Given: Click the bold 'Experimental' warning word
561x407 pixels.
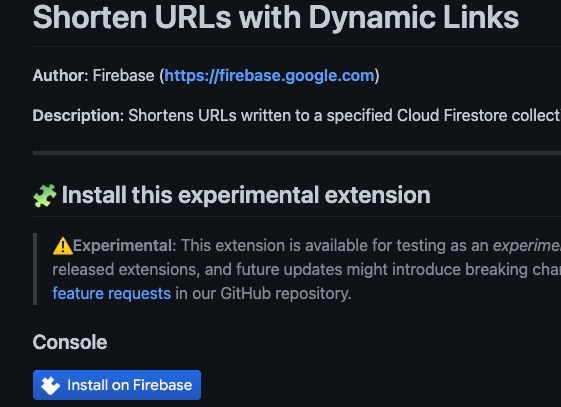Looking at the screenshot, I should pyautogui.click(x=123, y=246).
